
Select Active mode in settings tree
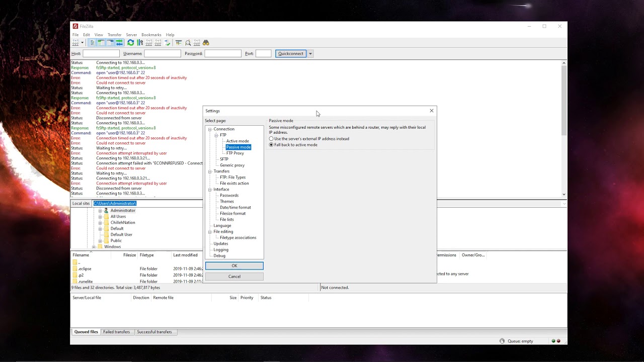click(x=237, y=141)
